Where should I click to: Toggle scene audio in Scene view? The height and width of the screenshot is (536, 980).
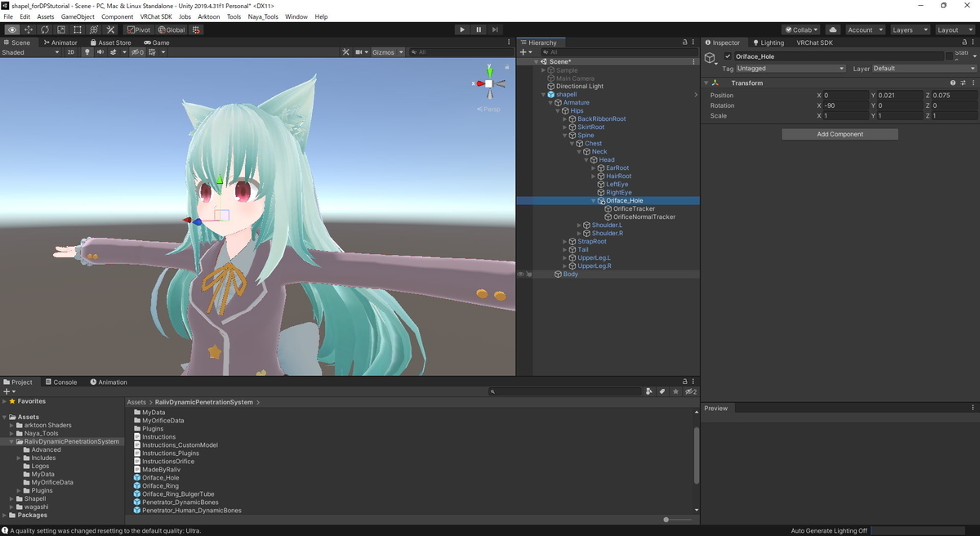(99, 51)
